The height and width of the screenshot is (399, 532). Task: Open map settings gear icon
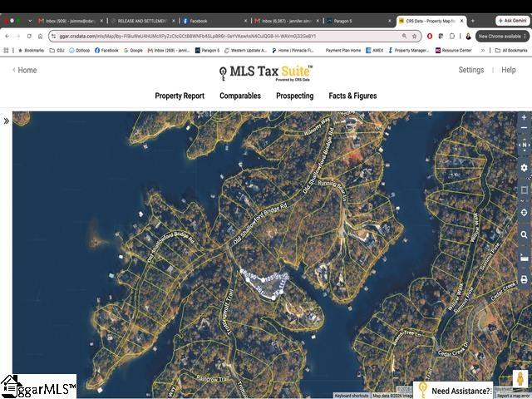pyautogui.click(x=525, y=168)
